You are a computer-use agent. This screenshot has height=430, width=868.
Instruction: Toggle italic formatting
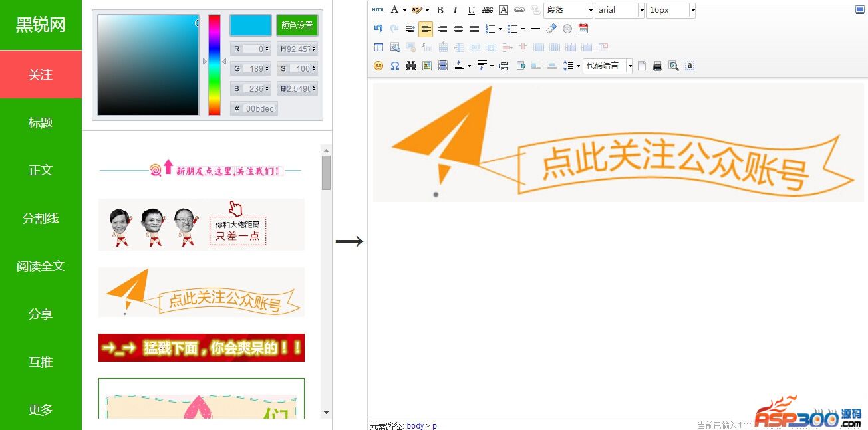coord(456,10)
